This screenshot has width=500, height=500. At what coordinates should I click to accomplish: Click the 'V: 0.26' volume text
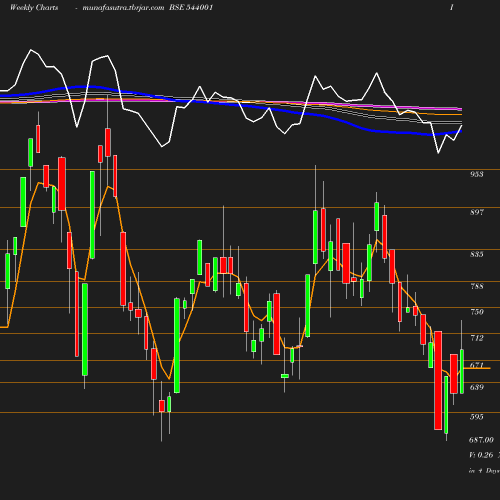pyautogui.click(x=481, y=455)
